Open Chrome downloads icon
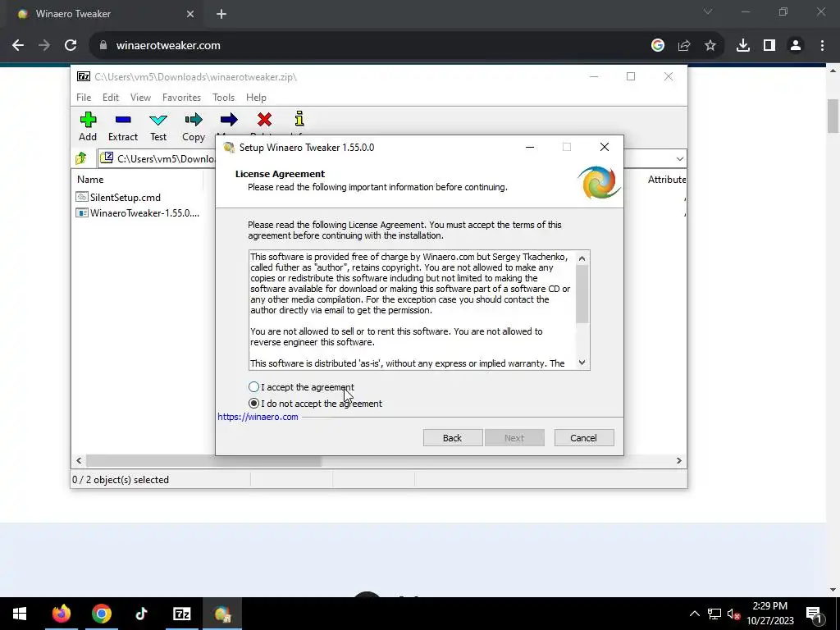The image size is (840, 630). (743, 46)
